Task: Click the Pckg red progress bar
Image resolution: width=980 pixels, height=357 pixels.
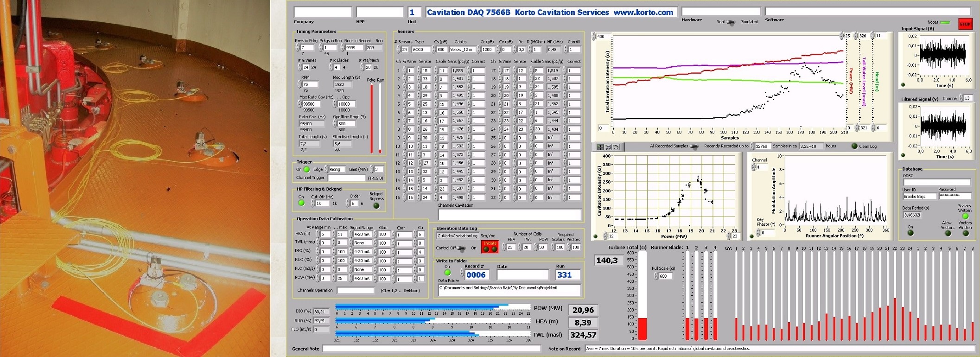Action: (x=371, y=118)
